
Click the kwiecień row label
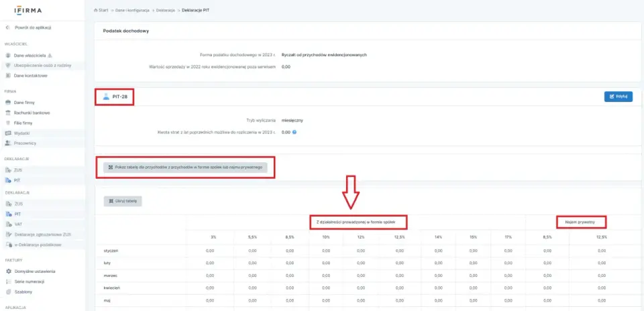coord(111,288)
